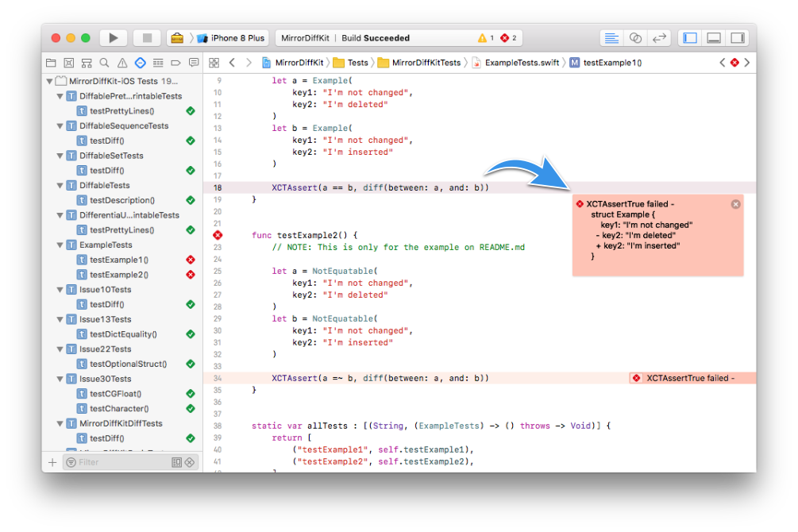Collapse the DiffablePret...rintableTests class
This screenshot has height=532, width=798.
[60, 96]
